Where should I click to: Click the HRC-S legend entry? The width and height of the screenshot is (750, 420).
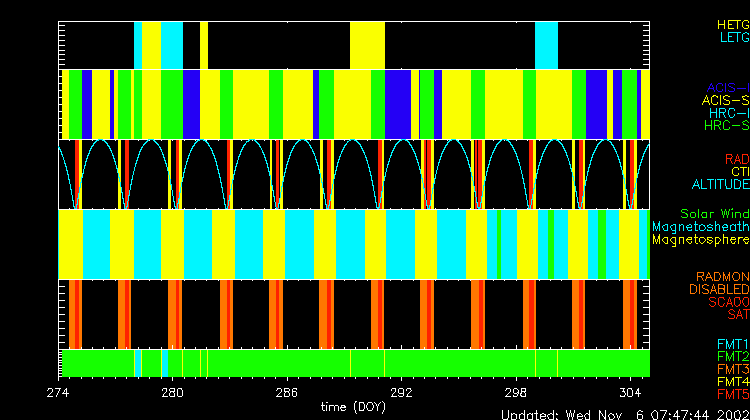pyautogui.click(x=726, y=126)
